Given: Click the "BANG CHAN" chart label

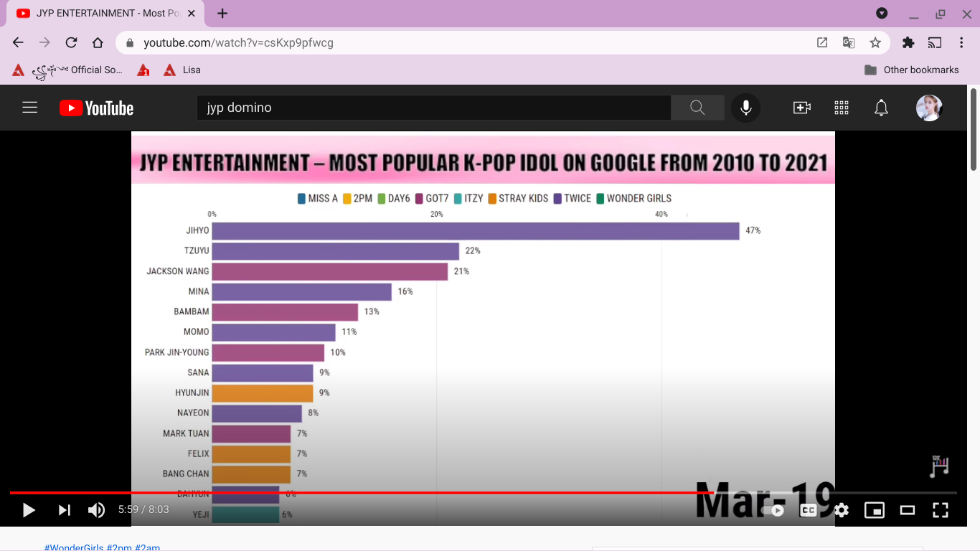Looking at the screenshot, I should [186, 474].
